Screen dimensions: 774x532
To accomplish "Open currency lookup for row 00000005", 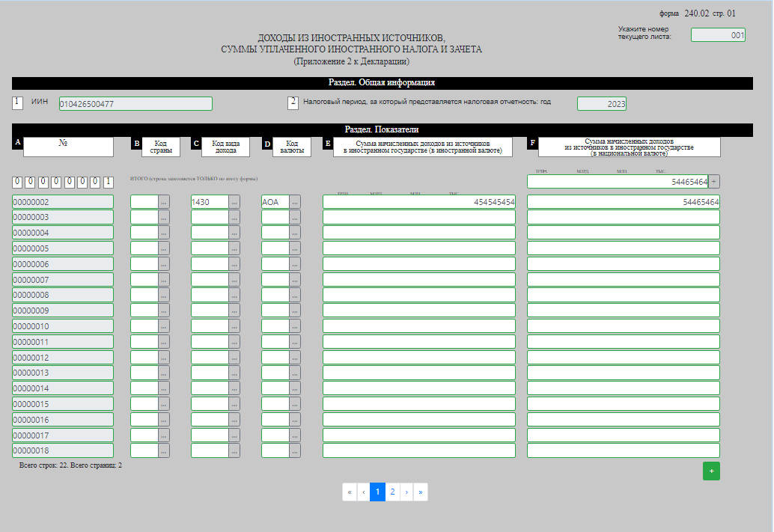I will point(295,248).
